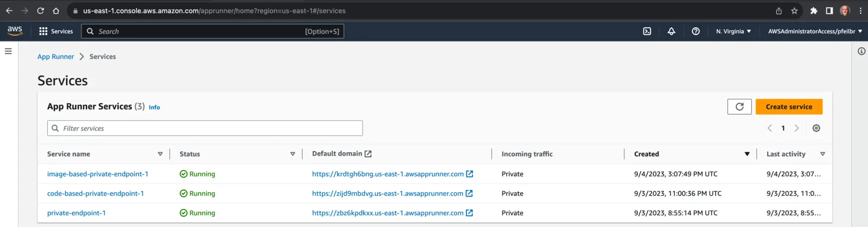Go to next page of services
Image resolution: width=868 pixels, height=227 pixels.
(x=796, y=128)
